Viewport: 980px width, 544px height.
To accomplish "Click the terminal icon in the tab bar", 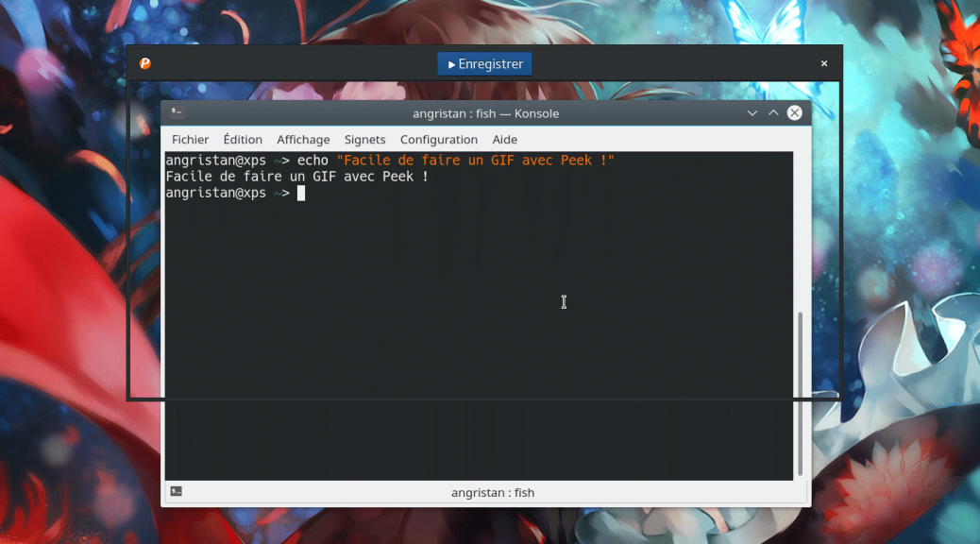I will tap(177, 491).
